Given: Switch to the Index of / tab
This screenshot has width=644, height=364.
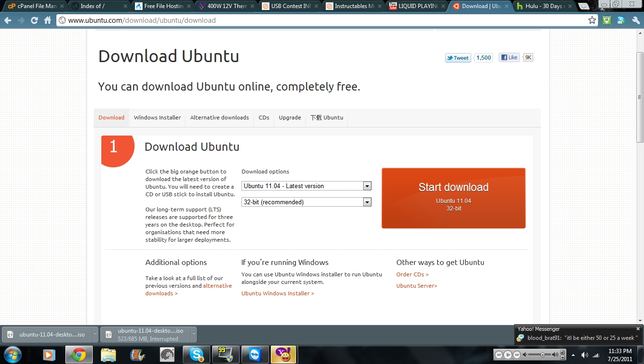Looking at the screenshot, I should [x=99, y=6].
